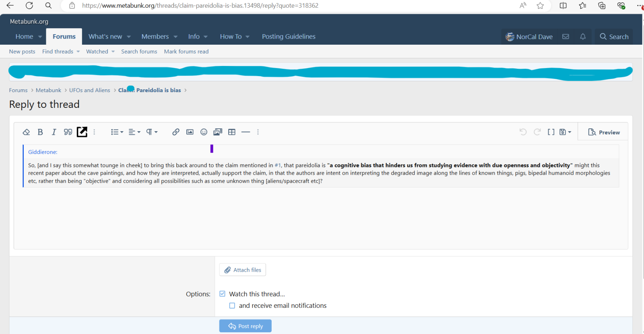Open the drafts save dropdown
This screenshot has width=644, height=334.
[565, 132]
